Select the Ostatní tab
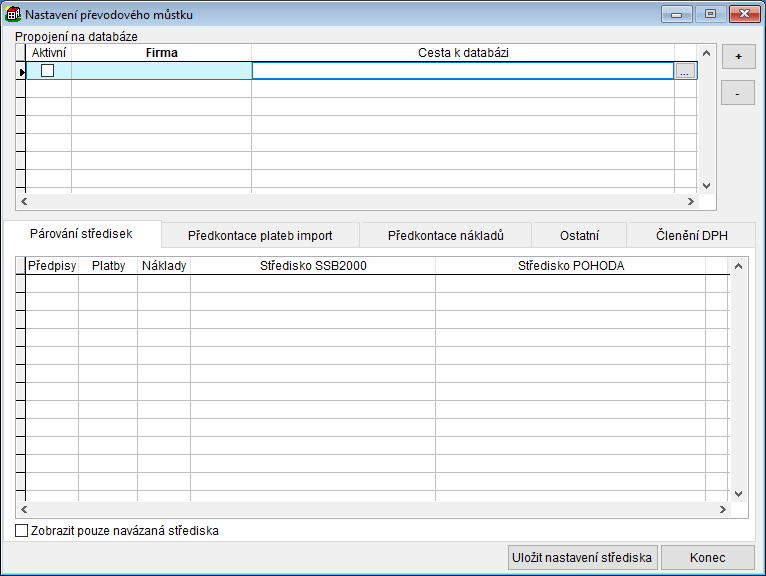Screen dimensions: 766x576 click(579, 236)
